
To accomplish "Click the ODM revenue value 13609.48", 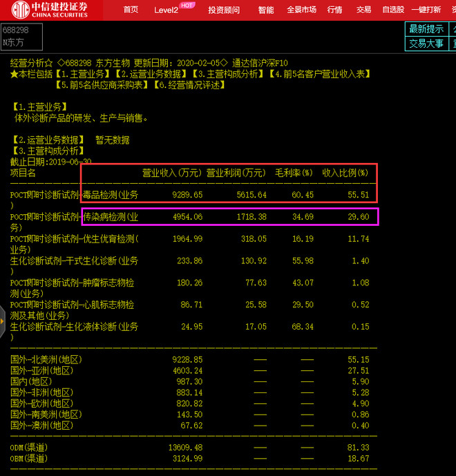I will (185, 448).
